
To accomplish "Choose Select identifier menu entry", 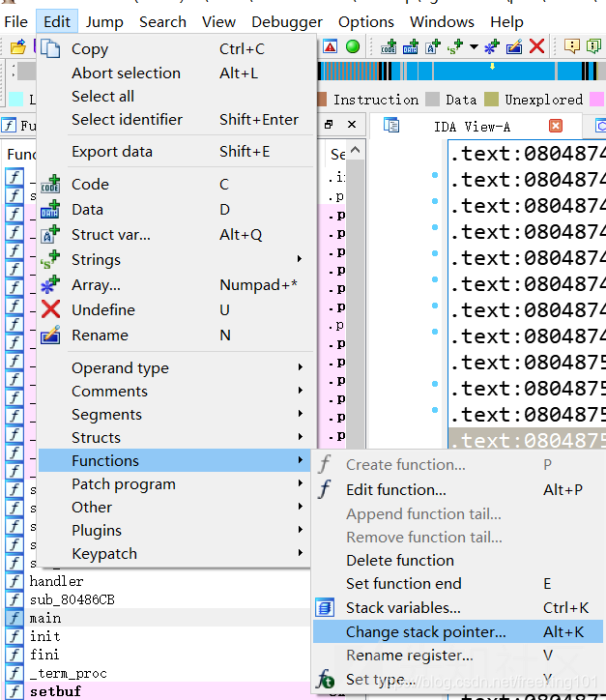I will click(176, 119).
